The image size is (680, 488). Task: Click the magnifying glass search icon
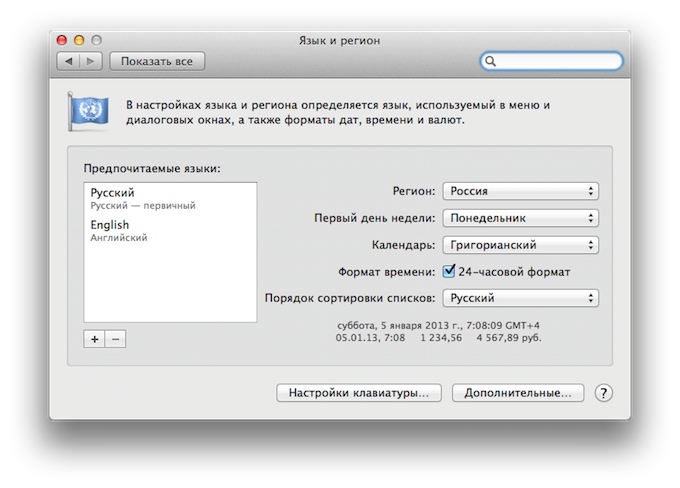492,62
